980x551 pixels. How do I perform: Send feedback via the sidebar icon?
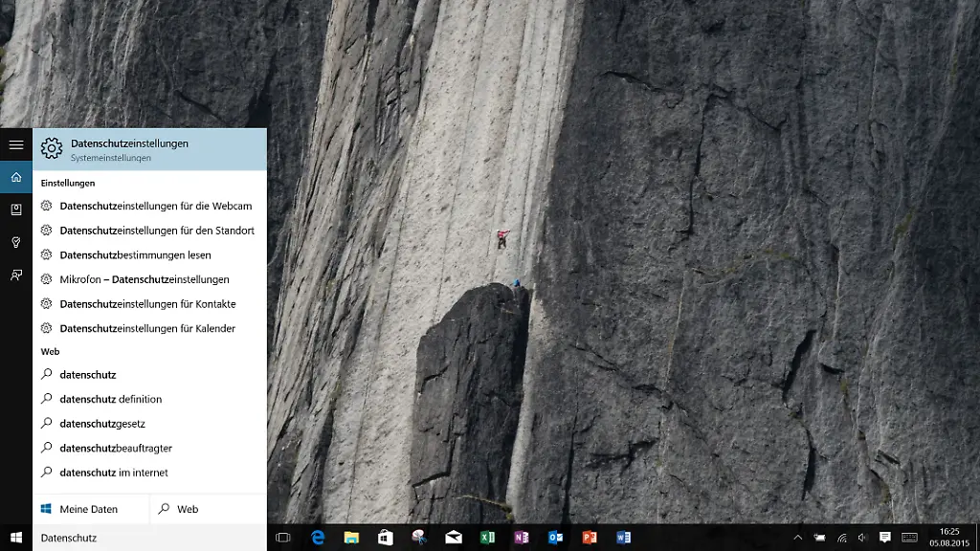point(15,275)
